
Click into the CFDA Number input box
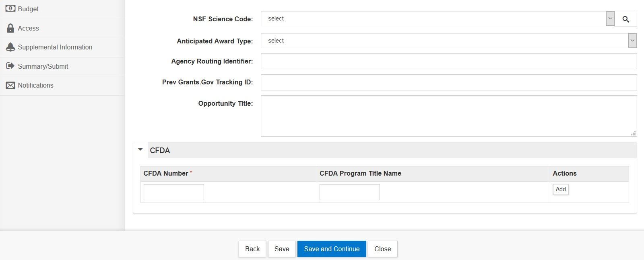click(173, 192)
